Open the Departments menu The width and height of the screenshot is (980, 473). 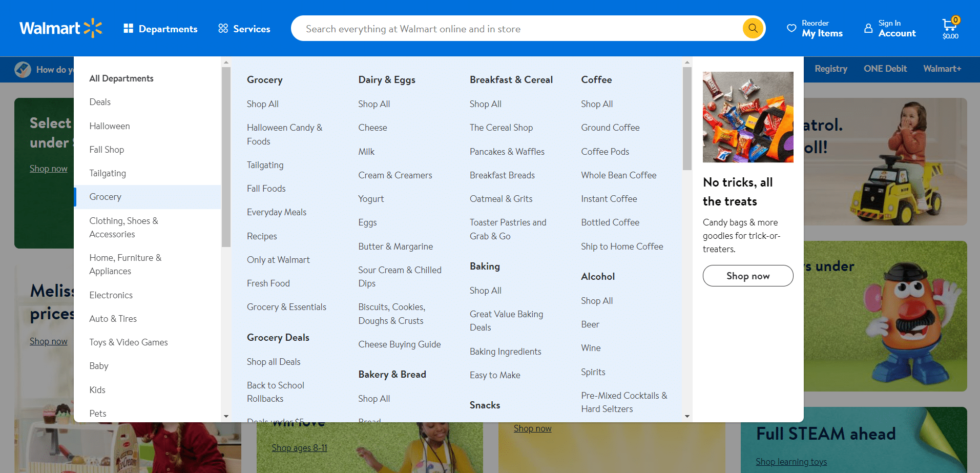(160, 29)
